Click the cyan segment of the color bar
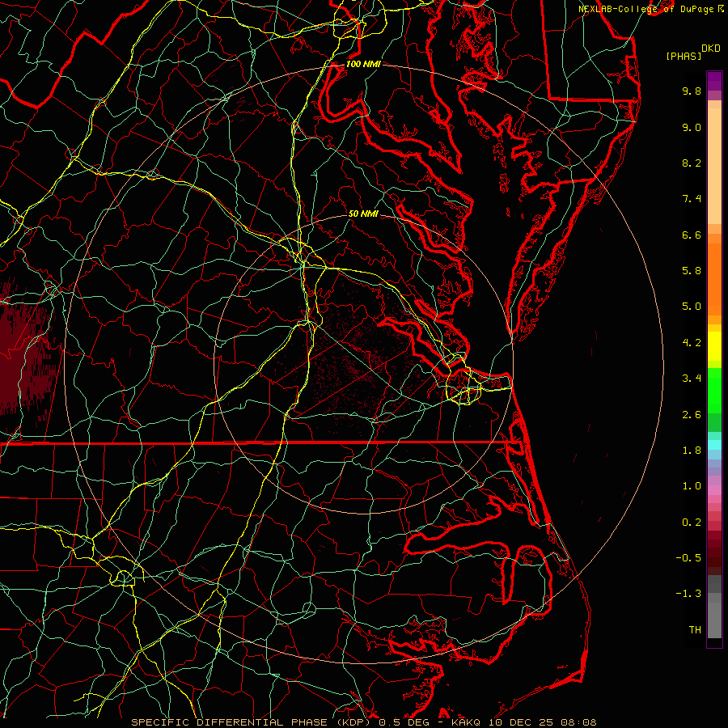 click(x=714, y=445)
